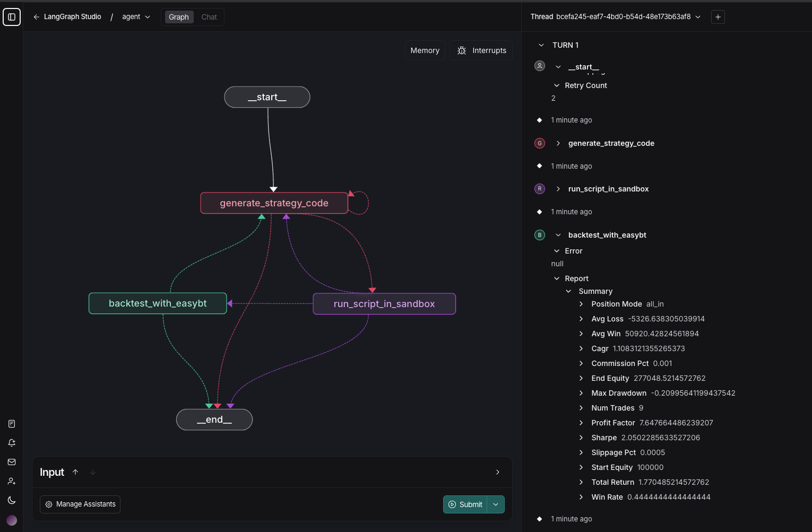Click the plus icon to add new thread
812x532 pixels.
pos(718,17)
